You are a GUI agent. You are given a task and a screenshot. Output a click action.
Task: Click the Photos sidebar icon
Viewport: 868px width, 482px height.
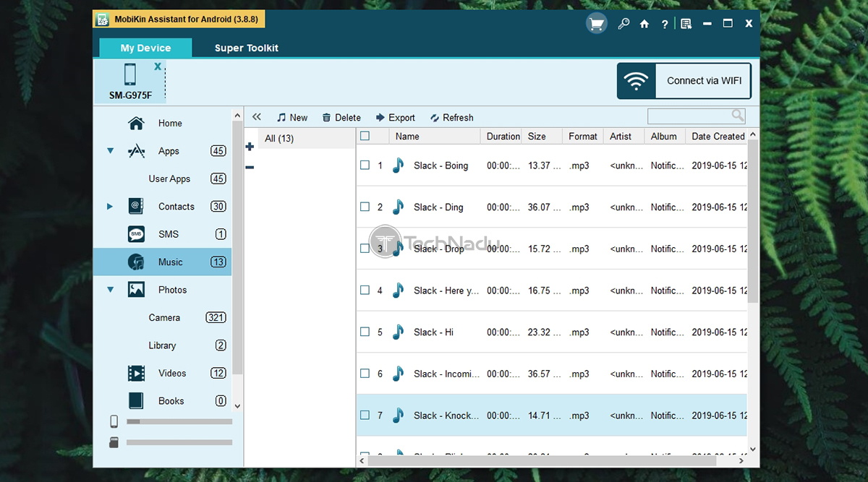136,290
